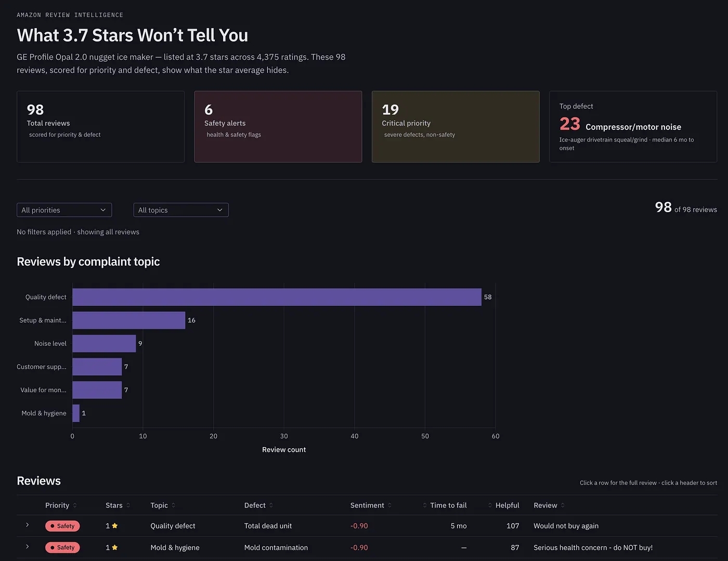Expand the Would not buy again row

click(27, 525)
